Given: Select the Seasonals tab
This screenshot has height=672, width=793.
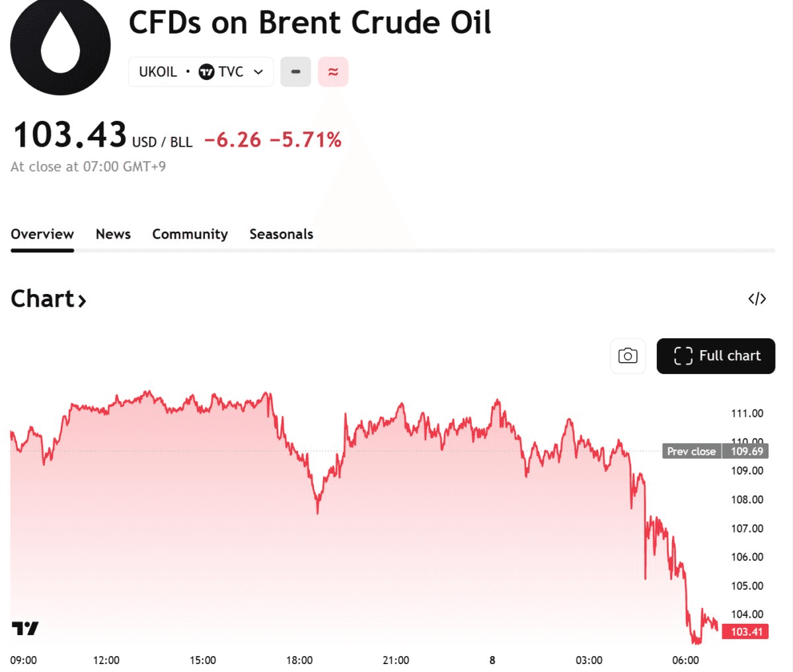Looking at the screenshot, I should pos(281,234).
